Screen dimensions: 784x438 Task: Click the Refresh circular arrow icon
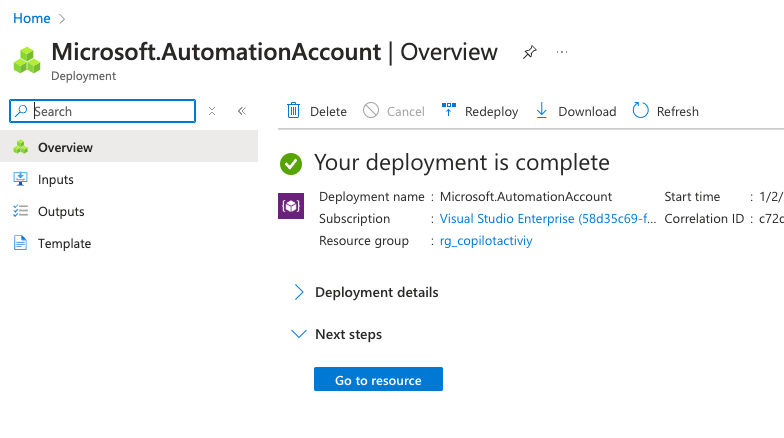(x=641, y=111)
